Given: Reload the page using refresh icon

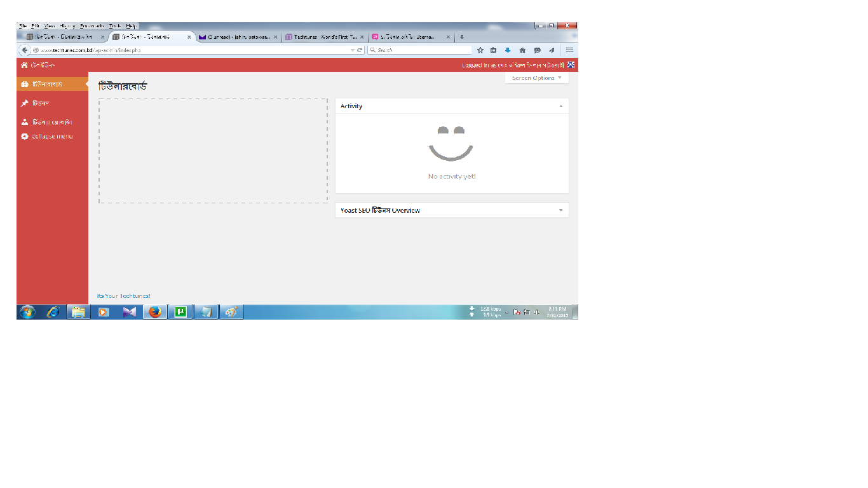Looking at the screenshot, I should pyautogui.click(x=360, y=50).
